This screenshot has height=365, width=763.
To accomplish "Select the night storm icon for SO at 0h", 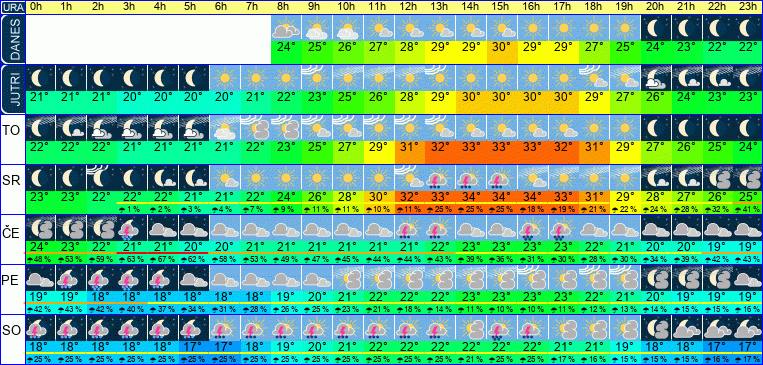I will 40,328.
